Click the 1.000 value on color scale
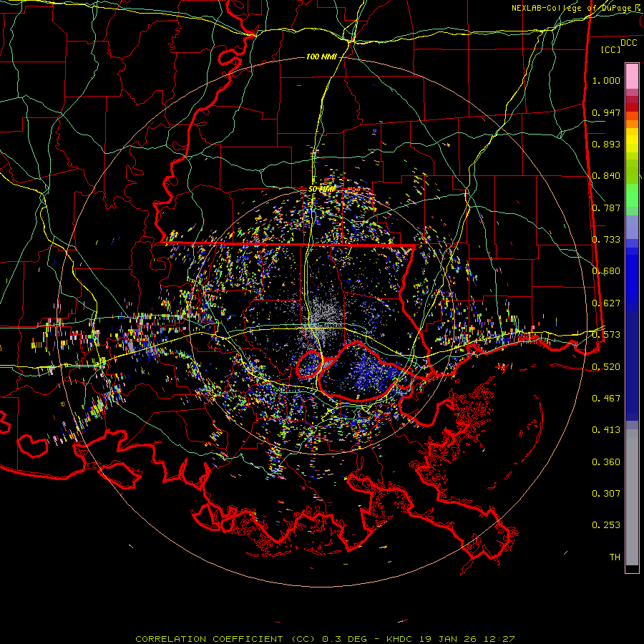The image size is (644, 644). 606,80
